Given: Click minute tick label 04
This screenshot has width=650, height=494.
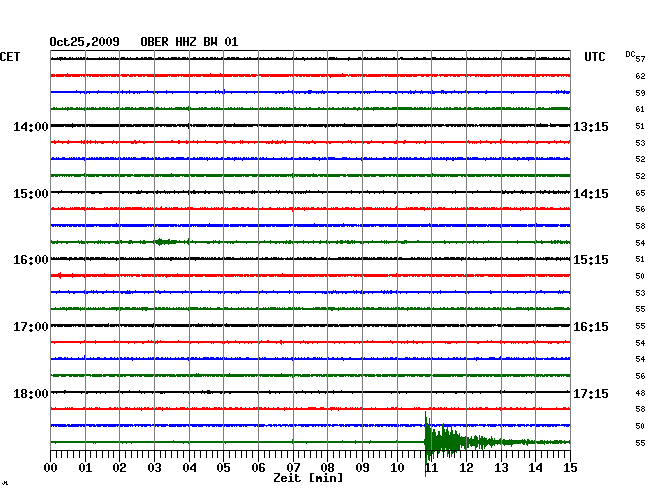Looking at the screenshot, I should pyautogui.click(x=189, y=468).
